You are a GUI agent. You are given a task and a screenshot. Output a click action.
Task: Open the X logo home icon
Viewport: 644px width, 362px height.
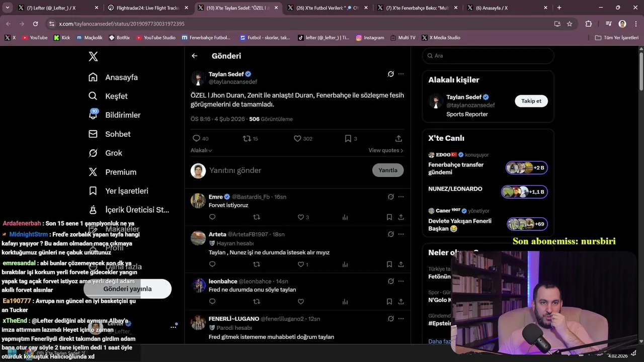[x=93, y=56]
